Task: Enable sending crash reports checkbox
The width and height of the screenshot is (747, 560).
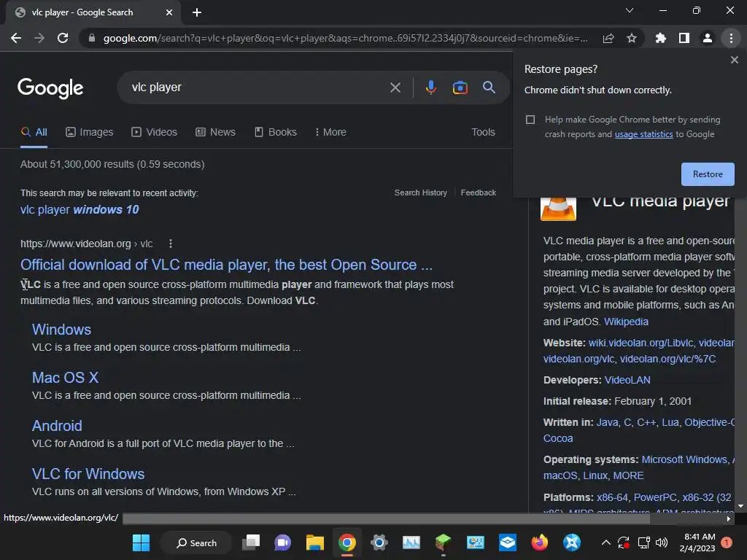Action: click(x=530, y=120)
